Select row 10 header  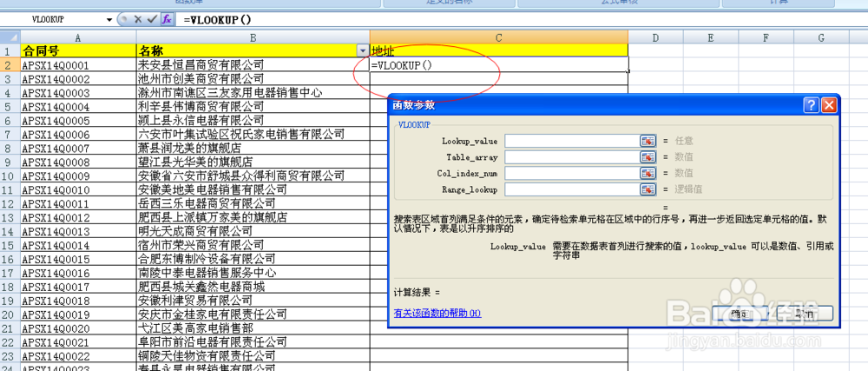coord(10,176)
